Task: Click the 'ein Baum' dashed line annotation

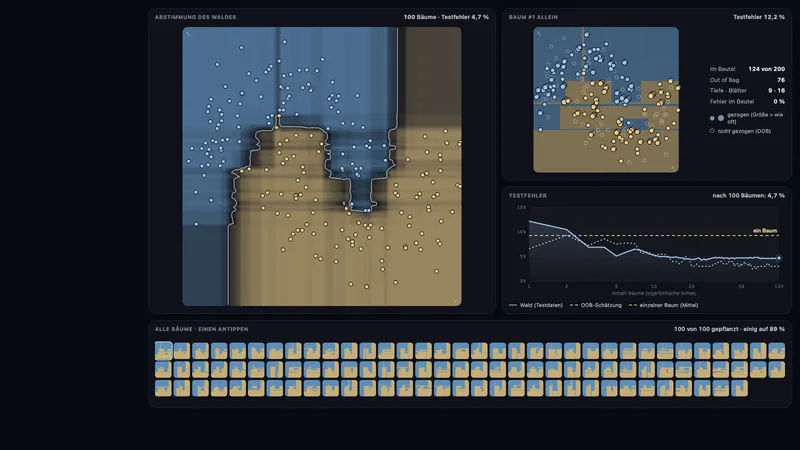Action: 765,231
